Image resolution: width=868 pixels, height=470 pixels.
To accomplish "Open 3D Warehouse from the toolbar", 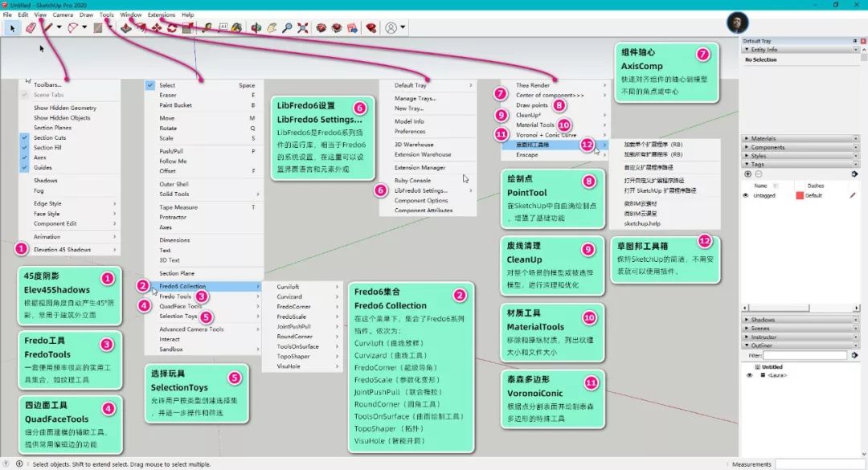I will pos(321,27).
